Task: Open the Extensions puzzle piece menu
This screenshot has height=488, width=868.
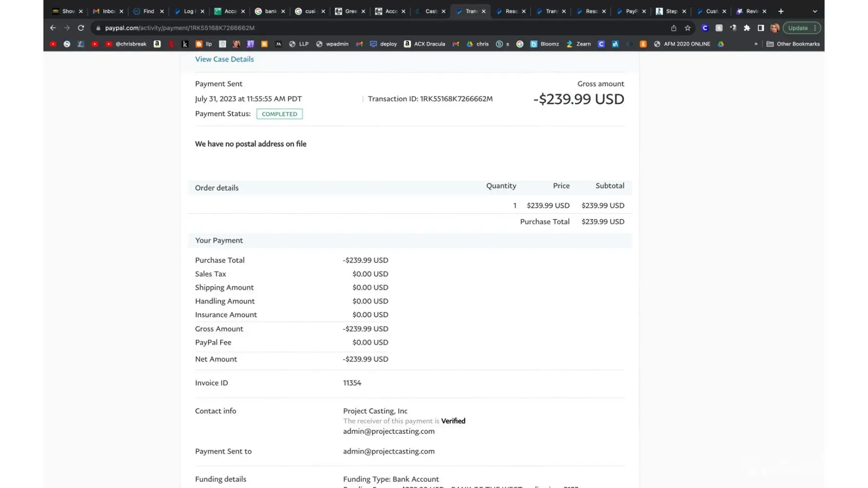Action: 746,28
